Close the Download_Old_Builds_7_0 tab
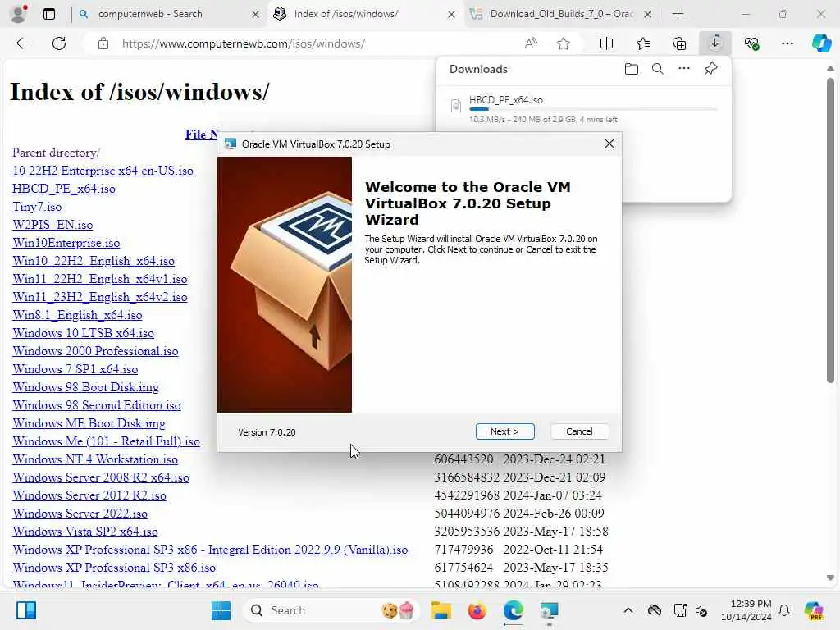This screenshot has width=840, height=630. tap(647, 15)
